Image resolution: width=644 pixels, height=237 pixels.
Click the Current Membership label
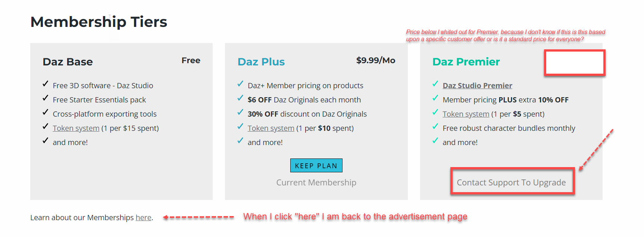[316, 182]
